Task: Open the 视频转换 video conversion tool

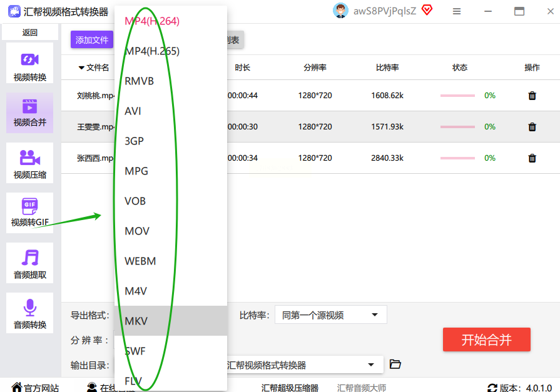Action: tap(29, 63)
